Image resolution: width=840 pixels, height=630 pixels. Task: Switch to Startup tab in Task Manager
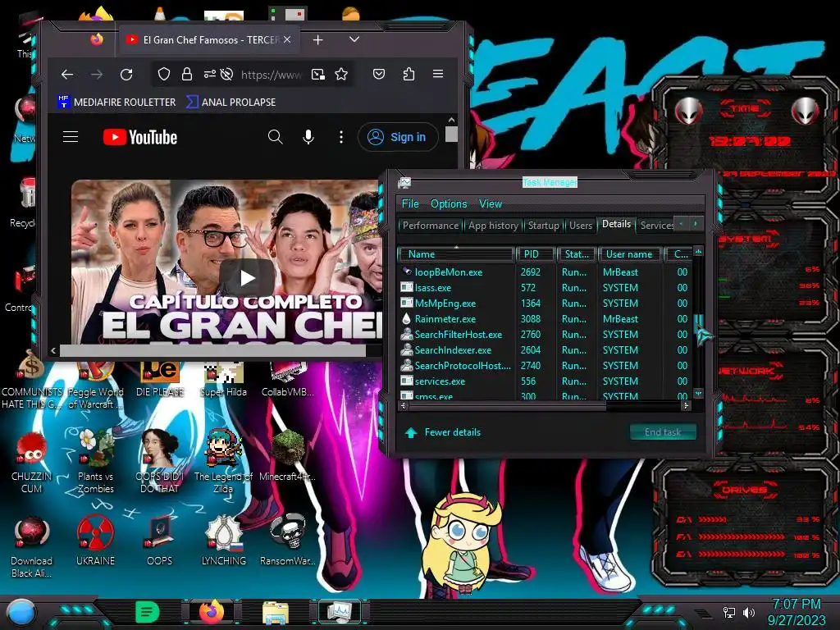tap(543, 226)
